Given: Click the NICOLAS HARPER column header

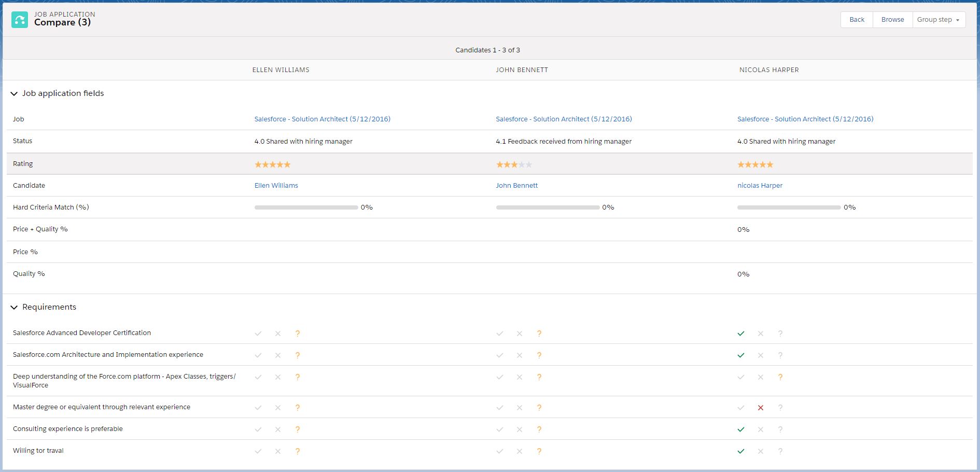Looking at the screenshot, I should 769,70.
